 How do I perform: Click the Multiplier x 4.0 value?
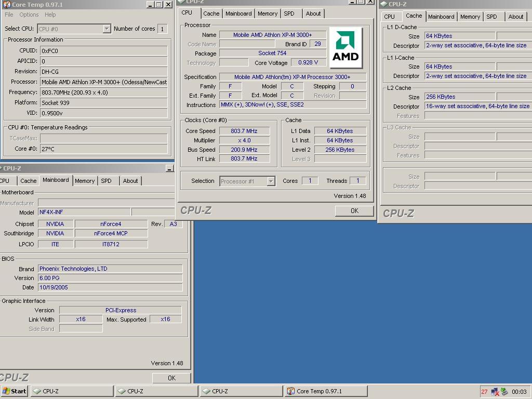point(244,140)
